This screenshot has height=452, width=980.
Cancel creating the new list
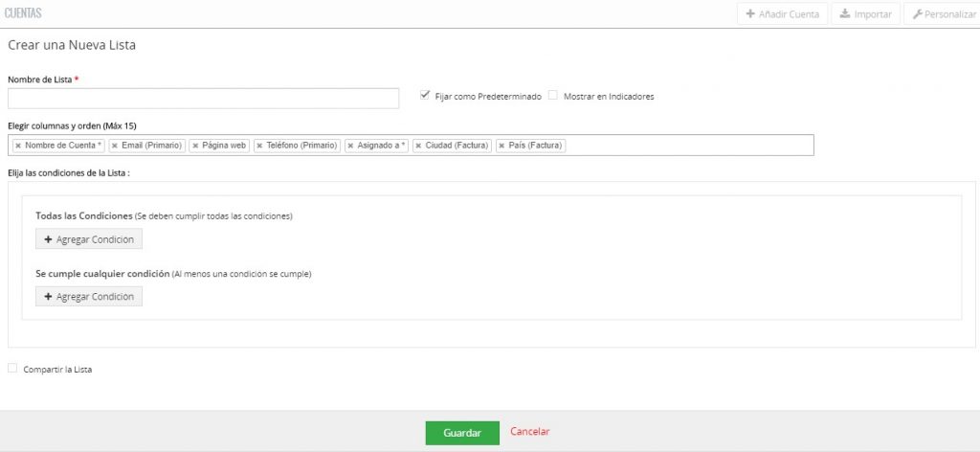(529, 432)
